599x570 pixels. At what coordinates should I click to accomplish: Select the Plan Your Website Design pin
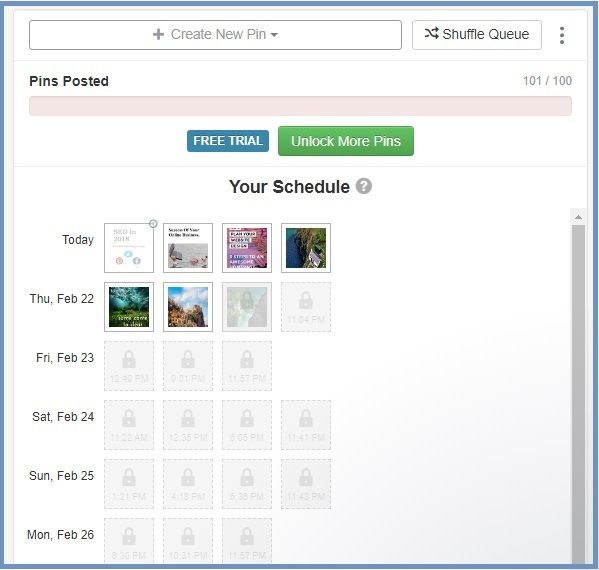pyautogui.click(x=247, y=248)
